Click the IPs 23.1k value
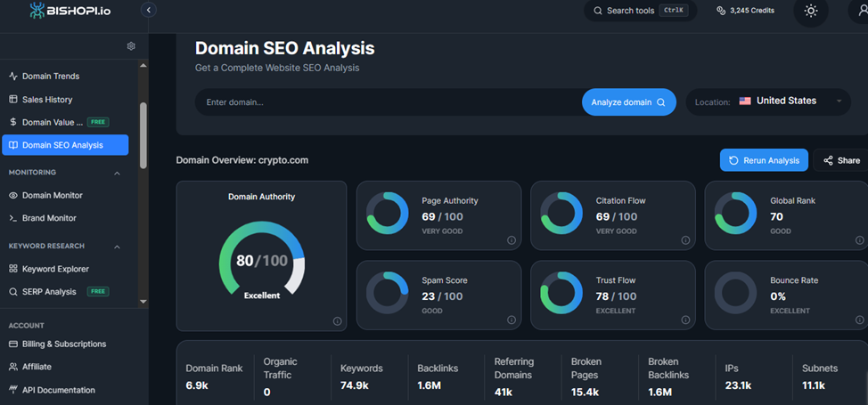This screenshot has width=868, height=405. (x=738, y=385)
